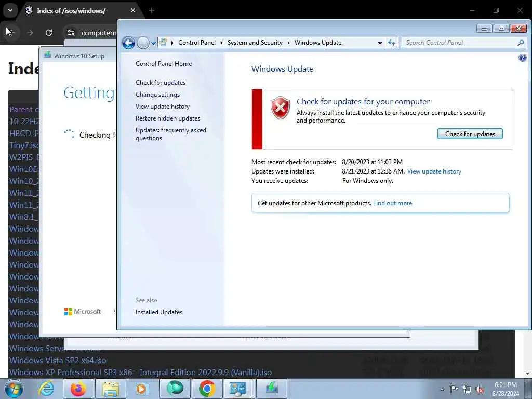Open the browser tab search dropdown
The width and height of the screenshot is (532, 399).
10,10
